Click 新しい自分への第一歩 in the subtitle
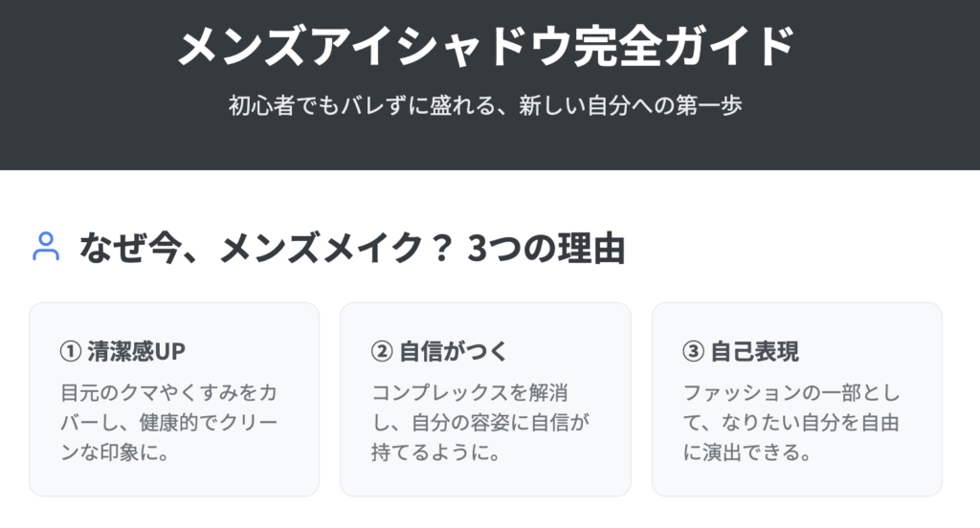Screen dimensions: 980x528 click(630, 105)
